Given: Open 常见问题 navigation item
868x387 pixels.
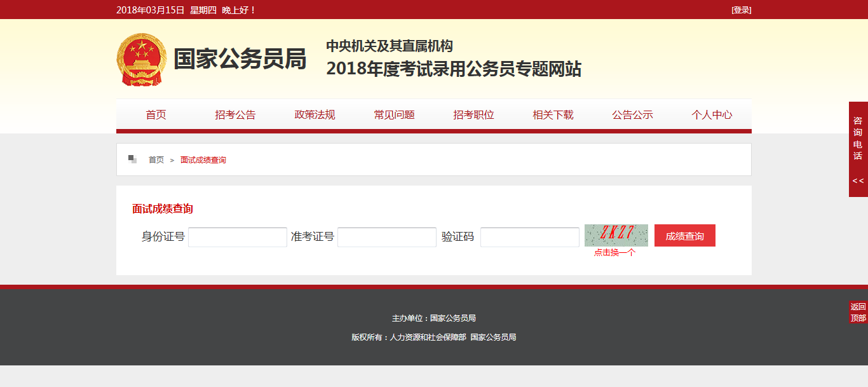Looking at the screenshot, I should tap(394, 115).
